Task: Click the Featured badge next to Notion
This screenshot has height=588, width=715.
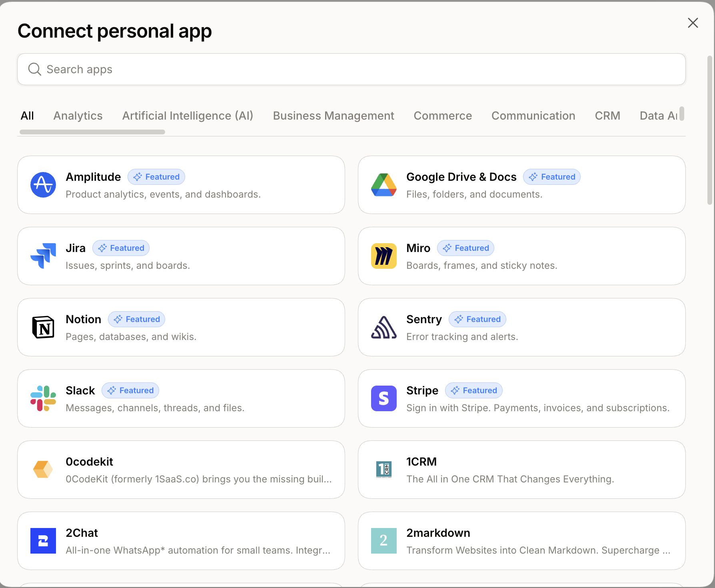Action: 137,319
